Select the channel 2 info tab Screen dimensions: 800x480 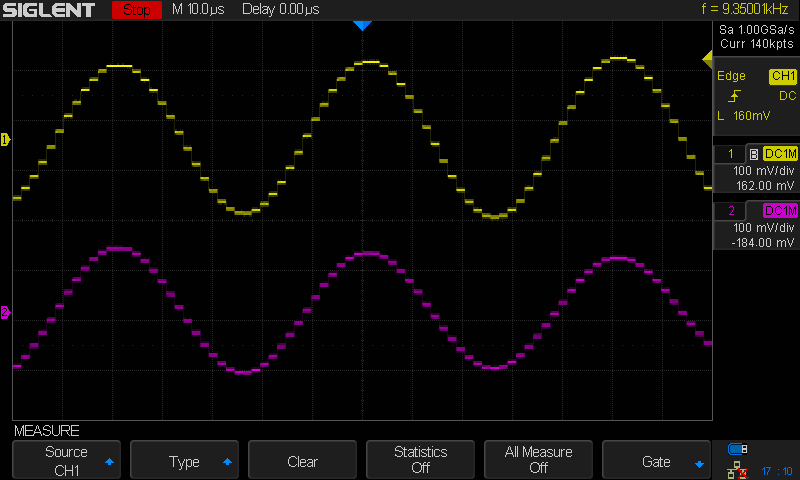pos(731,211)
